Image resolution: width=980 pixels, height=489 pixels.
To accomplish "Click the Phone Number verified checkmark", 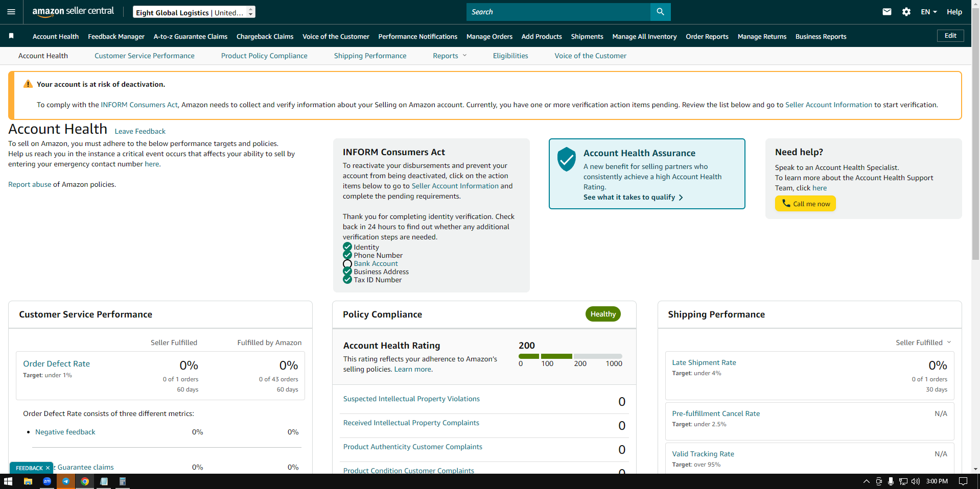I will pos(347,255).
